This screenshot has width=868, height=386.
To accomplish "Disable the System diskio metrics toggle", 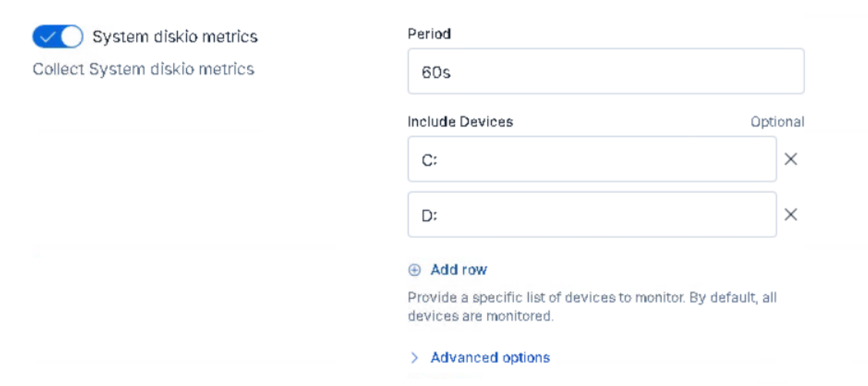I will tap(58, 36).
